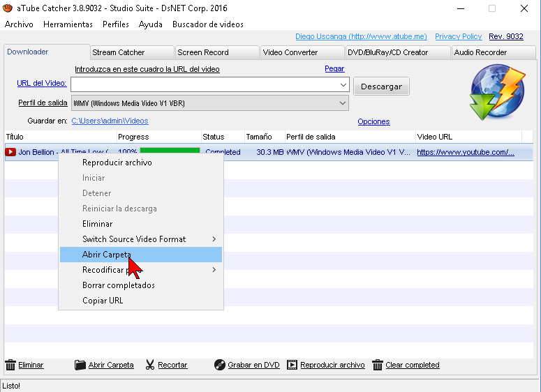This screenshot has width=541, height=392.
Task: Open the Perfil de salida WMV combo box
Action: (210, 103)
